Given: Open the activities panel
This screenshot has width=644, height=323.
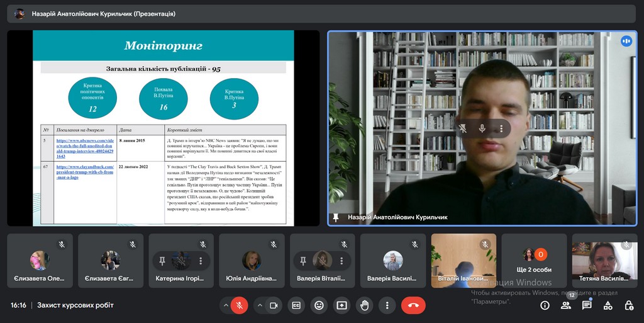Looking at the screenshot, I should [x=608, y=305].
